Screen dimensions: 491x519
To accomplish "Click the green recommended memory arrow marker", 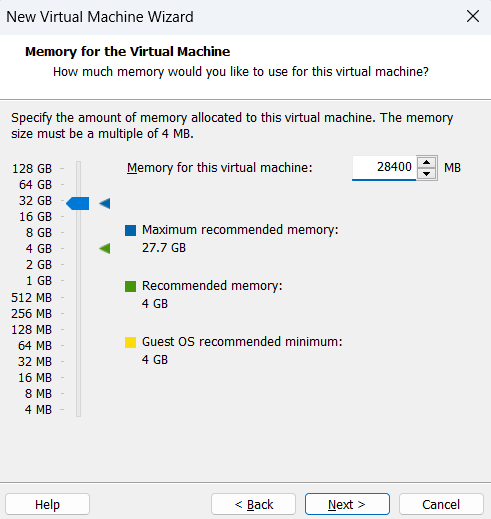I will tap(105, 248).
